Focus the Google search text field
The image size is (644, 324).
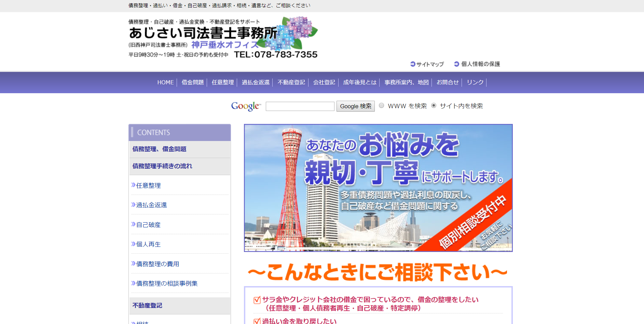click(x=300, y=106)
